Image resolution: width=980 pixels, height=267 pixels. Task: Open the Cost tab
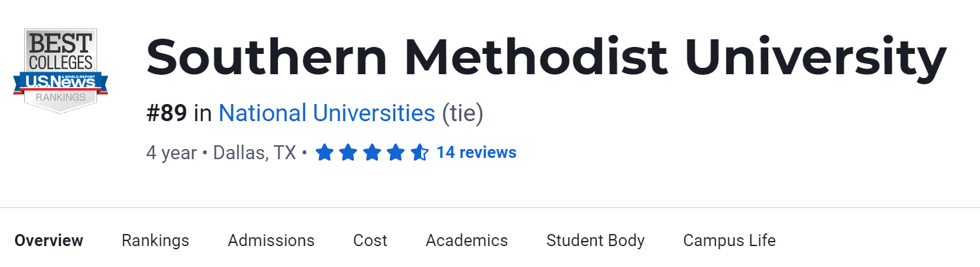click(x=370, y=241)
